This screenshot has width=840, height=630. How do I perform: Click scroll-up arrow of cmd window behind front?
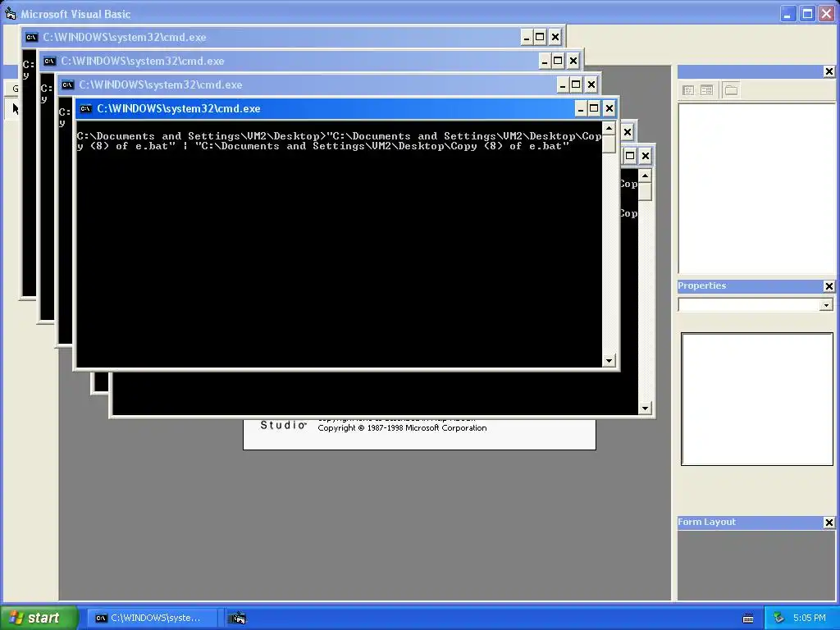pyautogui.click(x=645, y=176)
